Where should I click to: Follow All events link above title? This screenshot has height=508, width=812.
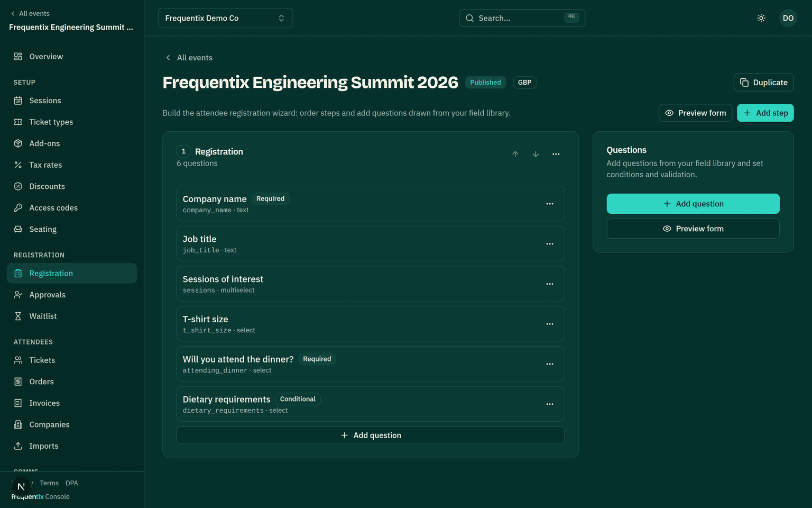[189, 58]
